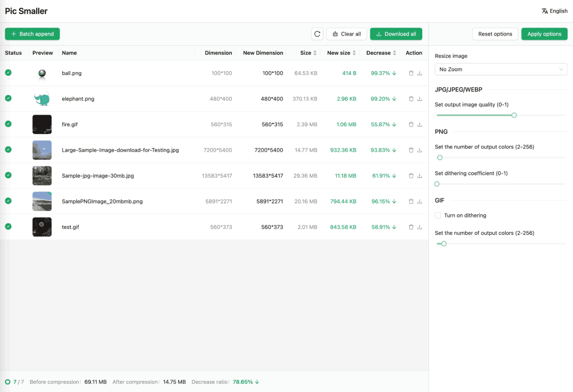This screenshot has width=573, height=392.
Task: Open the Resize image No Zoom dropdown
Action: pos(501,69)
